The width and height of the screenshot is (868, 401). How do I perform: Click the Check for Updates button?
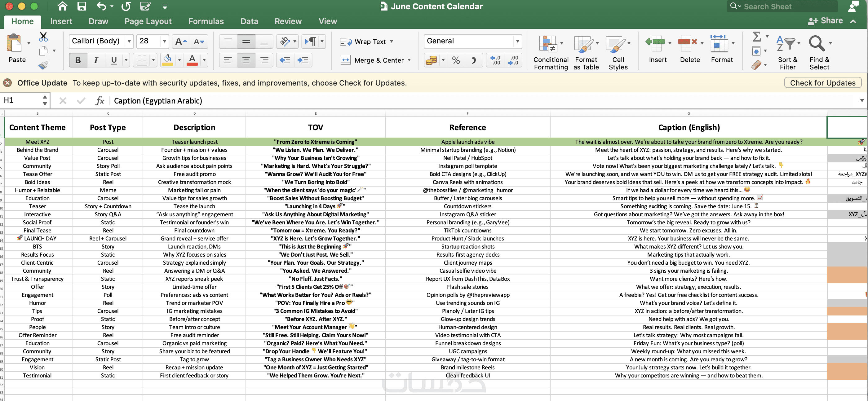(822, 83)
